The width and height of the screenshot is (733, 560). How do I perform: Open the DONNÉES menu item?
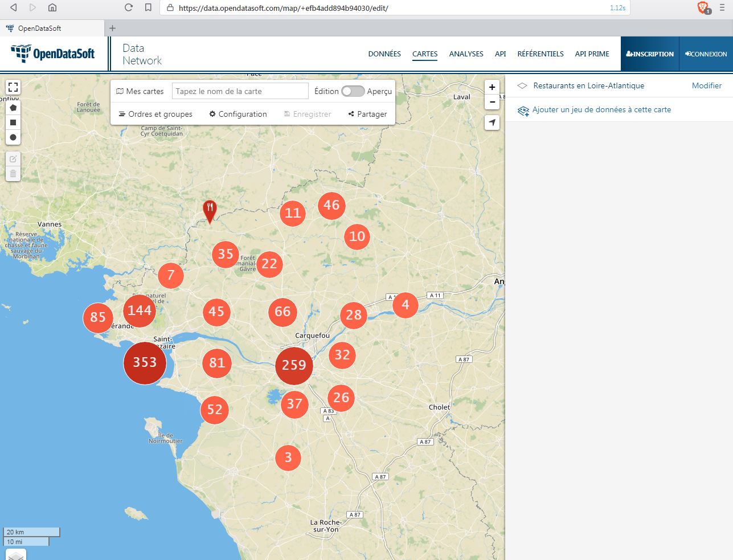pos(384,54)
